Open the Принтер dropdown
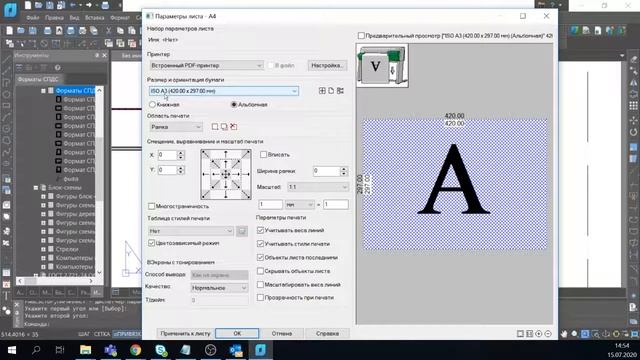 pyautogui.click(x=206, y=66)
